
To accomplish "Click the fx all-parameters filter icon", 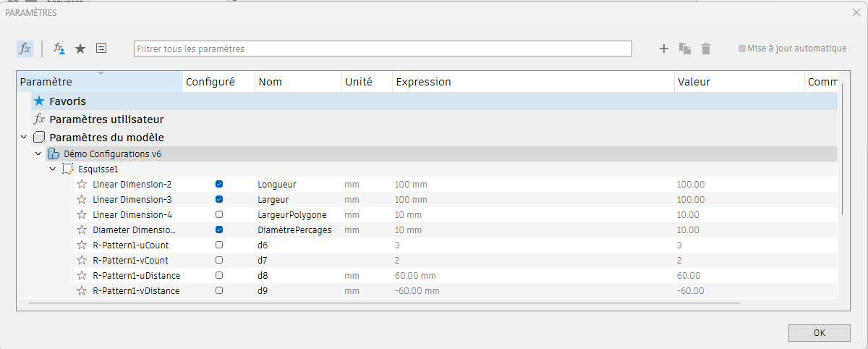I will click(x=25, y=49).
